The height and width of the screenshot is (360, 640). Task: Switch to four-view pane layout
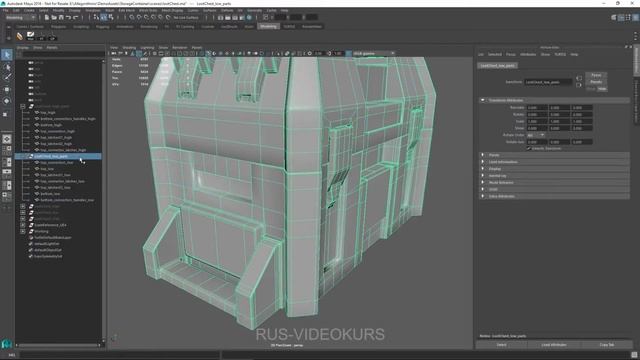click(7, 150)
